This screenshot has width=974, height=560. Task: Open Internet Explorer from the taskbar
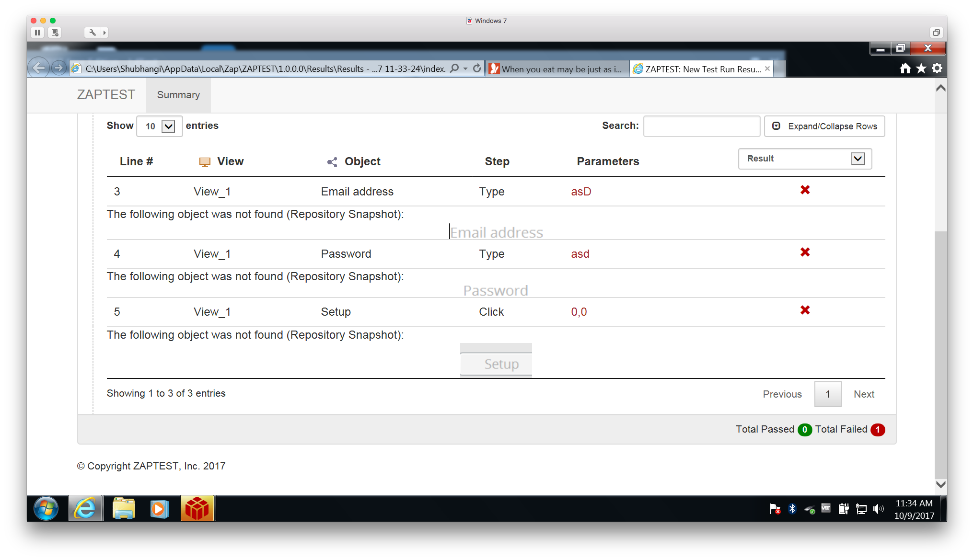(85, 508)
